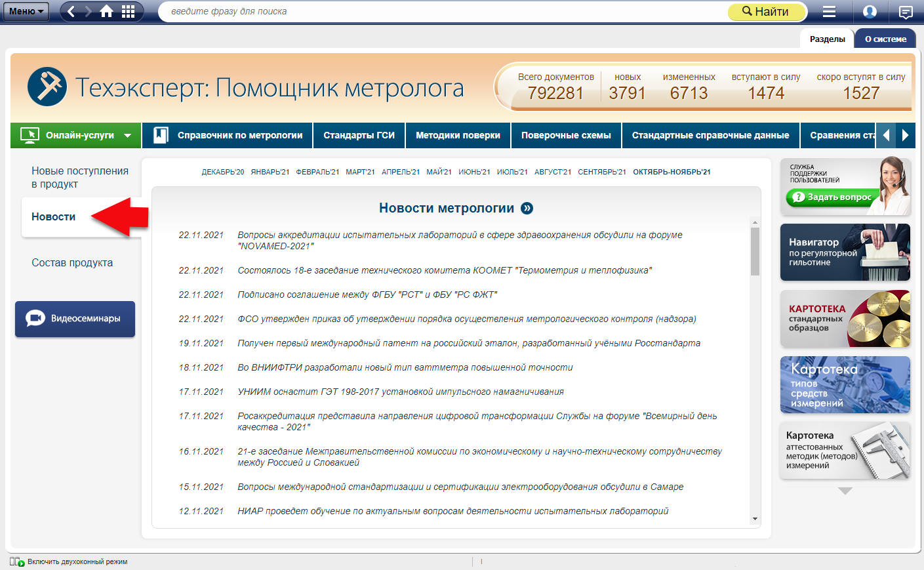Open Картотека стандартных образцов banner

pyautogui.click(x=845, y=319)
